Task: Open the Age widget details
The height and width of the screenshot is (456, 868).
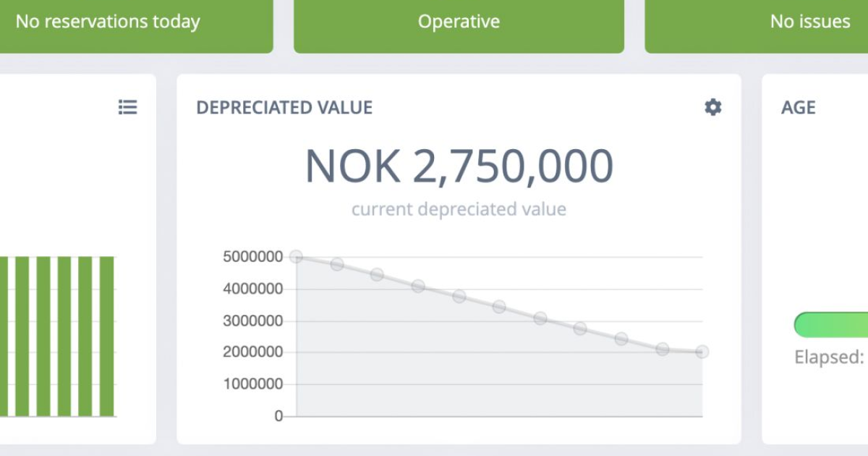Action: point(799,107)
